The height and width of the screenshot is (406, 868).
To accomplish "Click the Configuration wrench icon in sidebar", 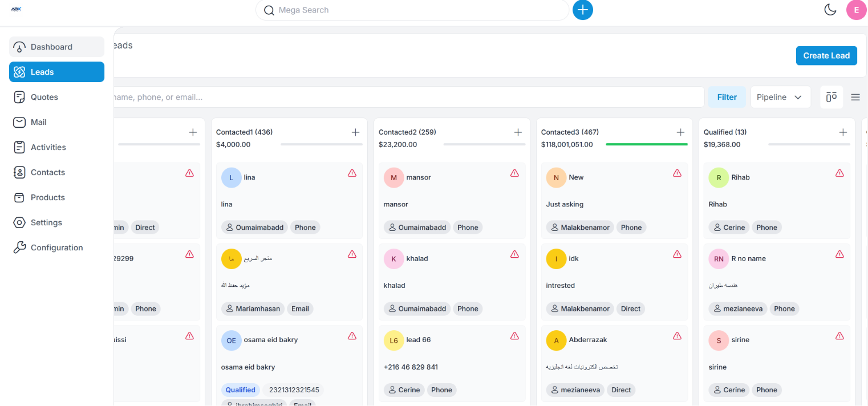I will coord(19,247).
